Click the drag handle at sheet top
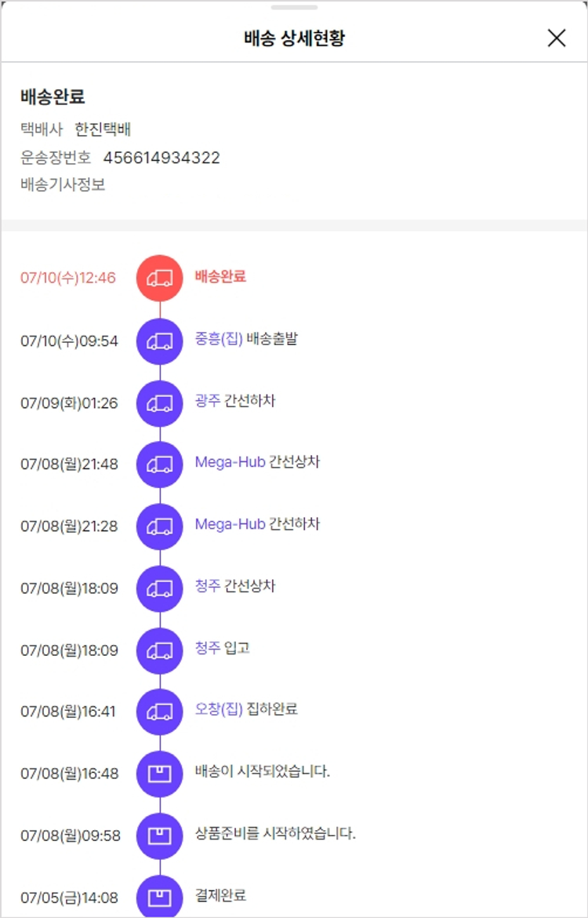Screen dimensions: 588x918 coord(294,7)
